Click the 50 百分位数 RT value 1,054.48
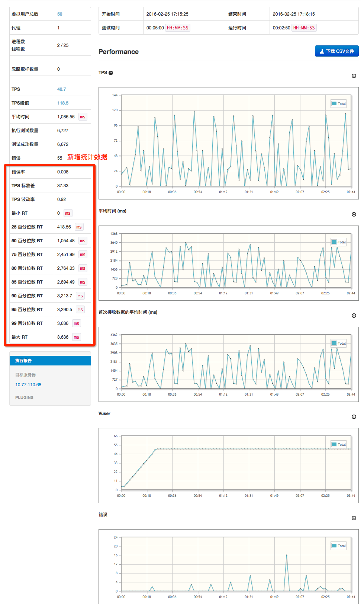The width and height of the screenshot is (364, 604). point(66,241)
